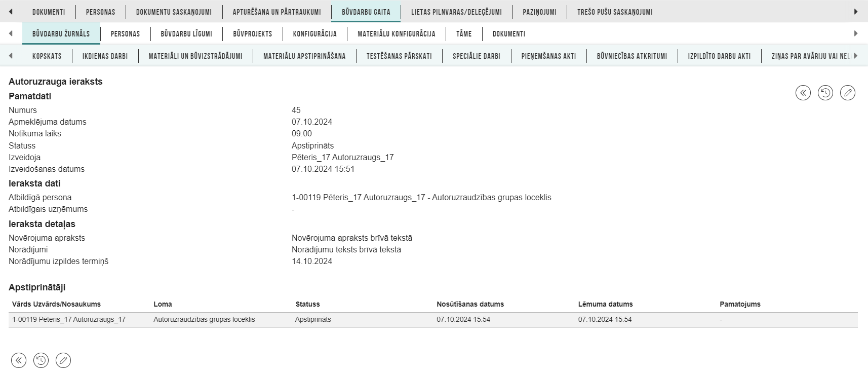Screen dimensions: 868x374
Task: Open the Dokumenti main tab
Action: tap(49, 12)
